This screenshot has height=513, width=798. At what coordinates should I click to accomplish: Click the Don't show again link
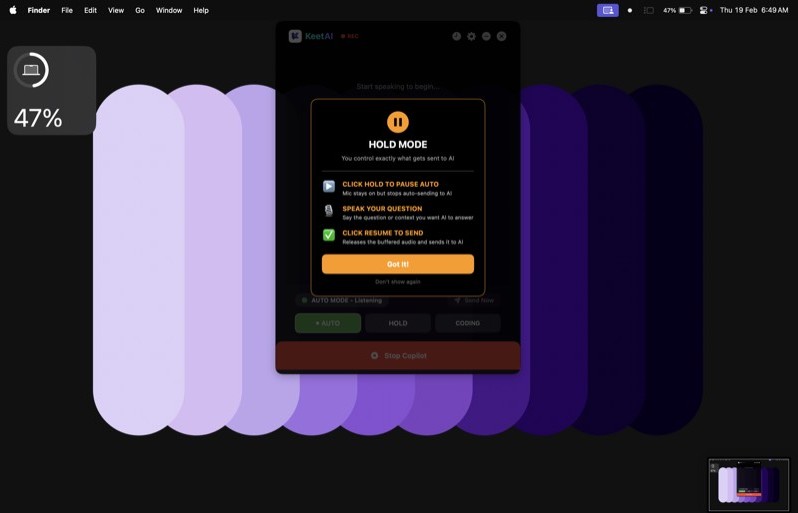[398, 282]
